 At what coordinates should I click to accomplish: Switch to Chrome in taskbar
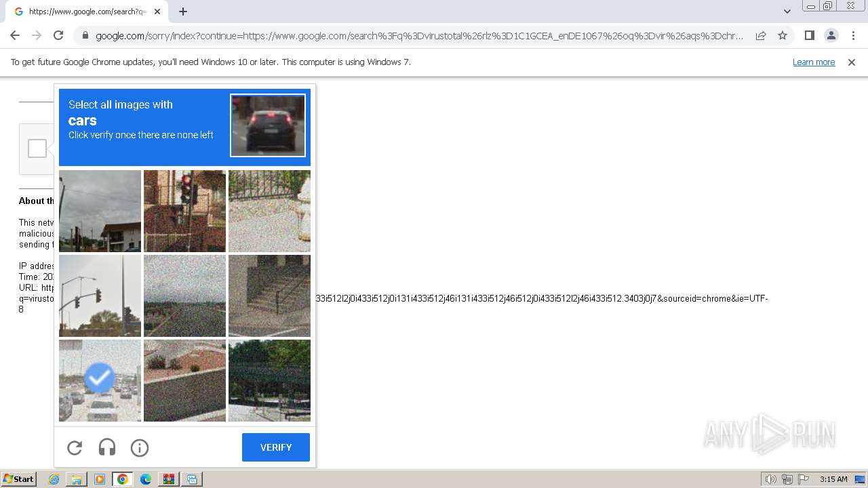click(123, 479)
